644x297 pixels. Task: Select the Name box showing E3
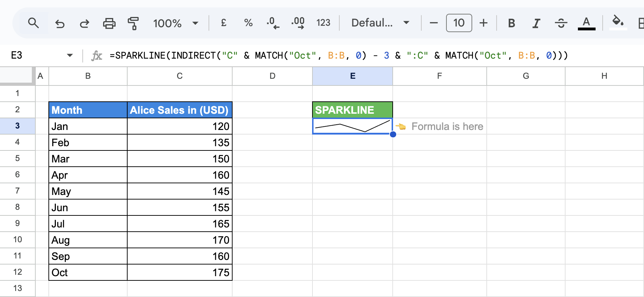(17, 55)
